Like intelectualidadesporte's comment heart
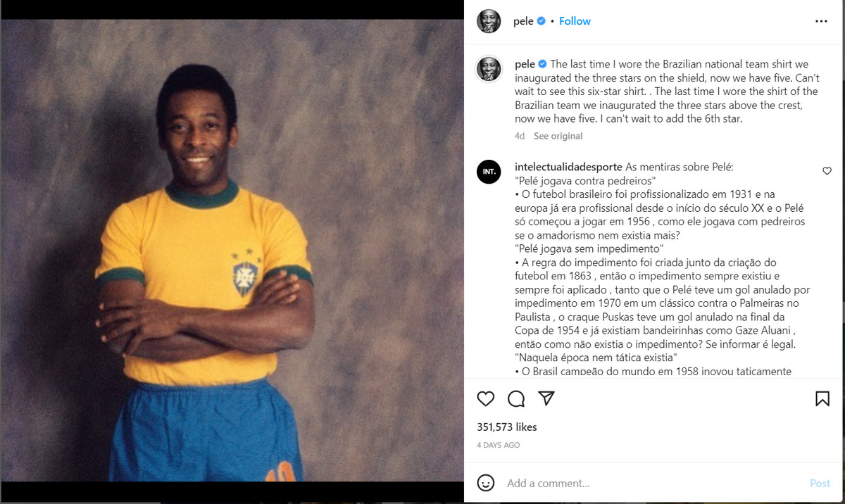Screen dimensions: 845x504 click(827, 171)
